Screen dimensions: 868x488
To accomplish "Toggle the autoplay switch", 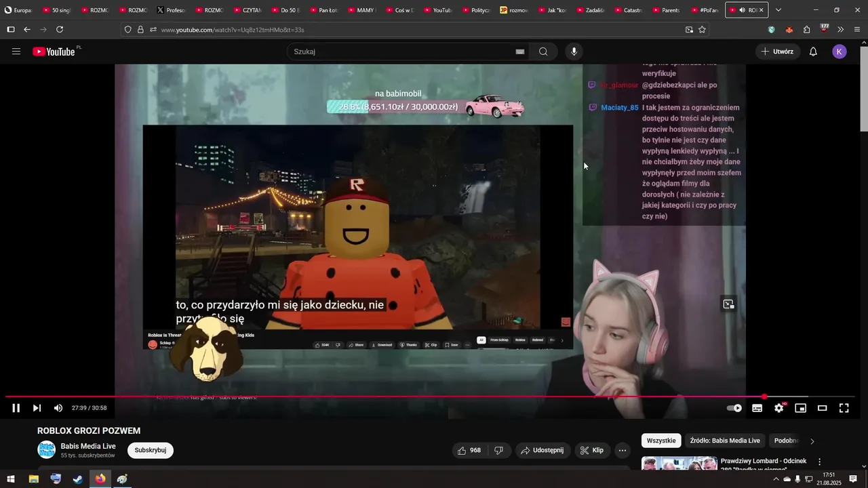I will coord(734,408).
